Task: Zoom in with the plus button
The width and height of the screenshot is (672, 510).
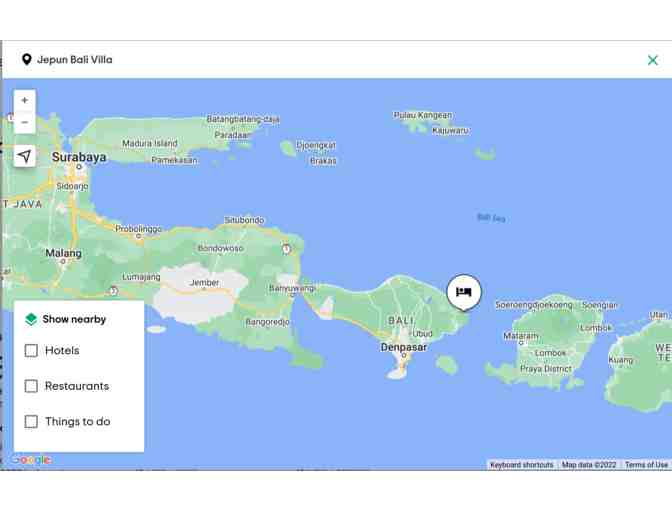Action: tap(24, 100)
